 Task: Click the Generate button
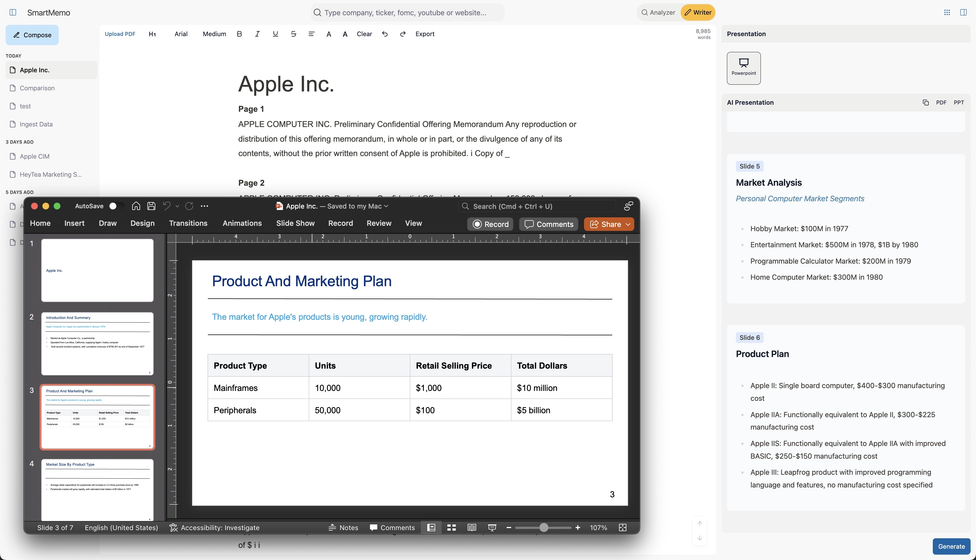(951, 546)
